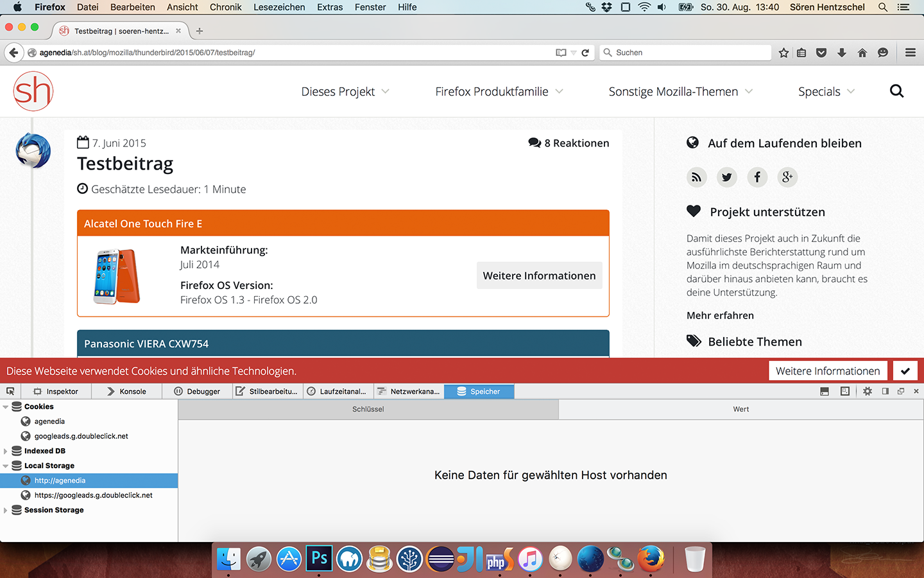Open the Extras menu
Screen dimensions: 924x578
click(330, 7)
